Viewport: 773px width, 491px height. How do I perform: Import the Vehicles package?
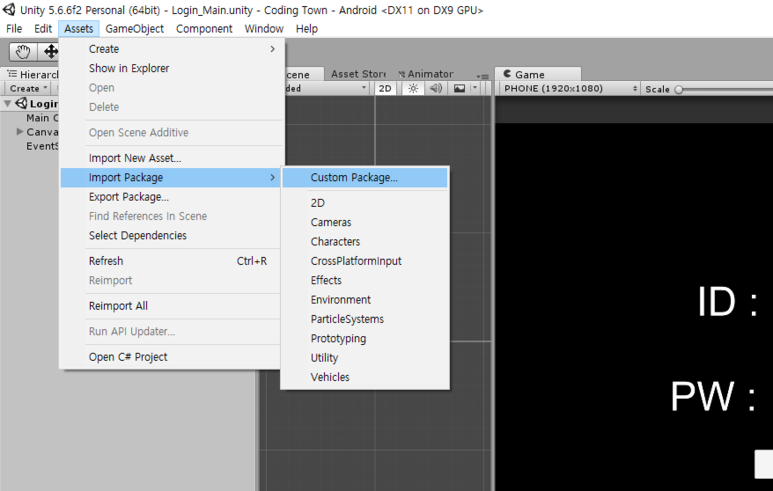[365, 377]
